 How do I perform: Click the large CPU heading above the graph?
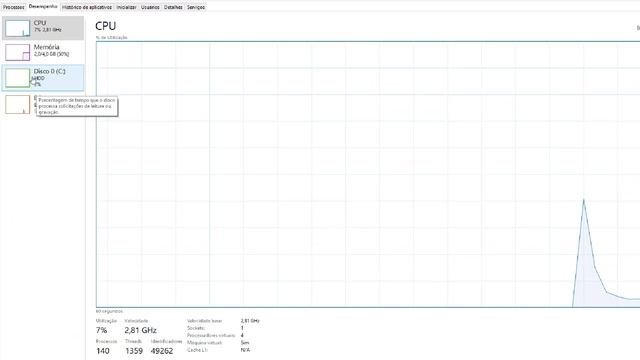coord(105,26)
